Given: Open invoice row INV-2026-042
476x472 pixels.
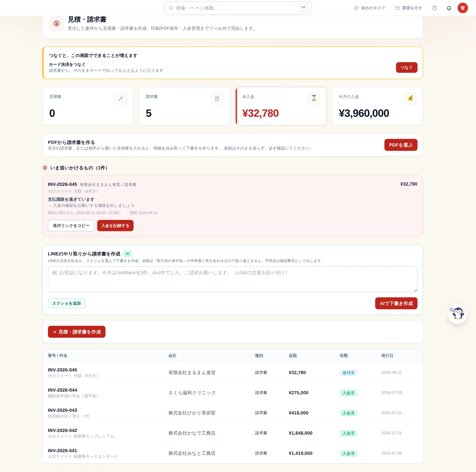Looking at the screenshot, I should 232,433.
